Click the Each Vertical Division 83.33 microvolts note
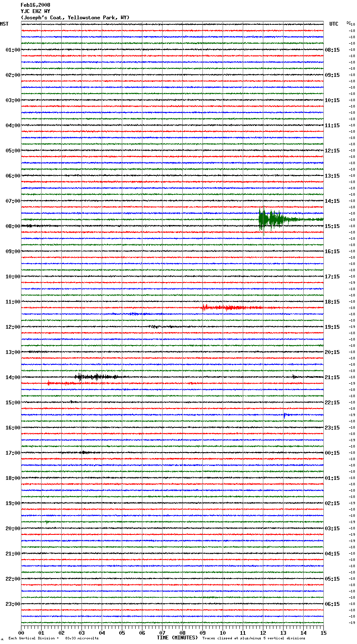Viewport: 357px width, 644px height. (53, 638)
